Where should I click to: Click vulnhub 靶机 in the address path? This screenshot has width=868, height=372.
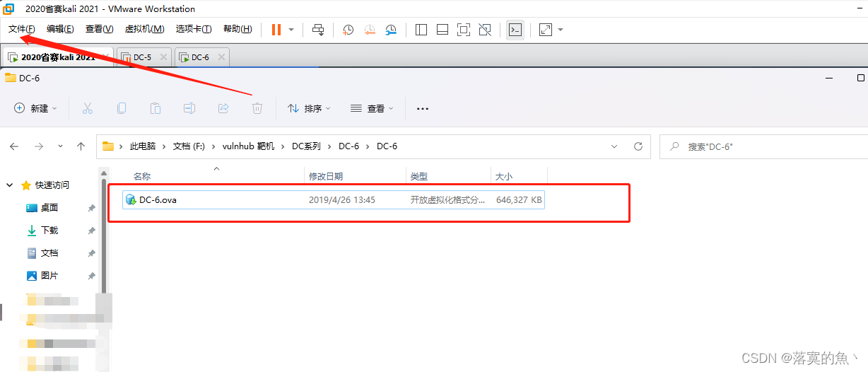pos(248,146)
